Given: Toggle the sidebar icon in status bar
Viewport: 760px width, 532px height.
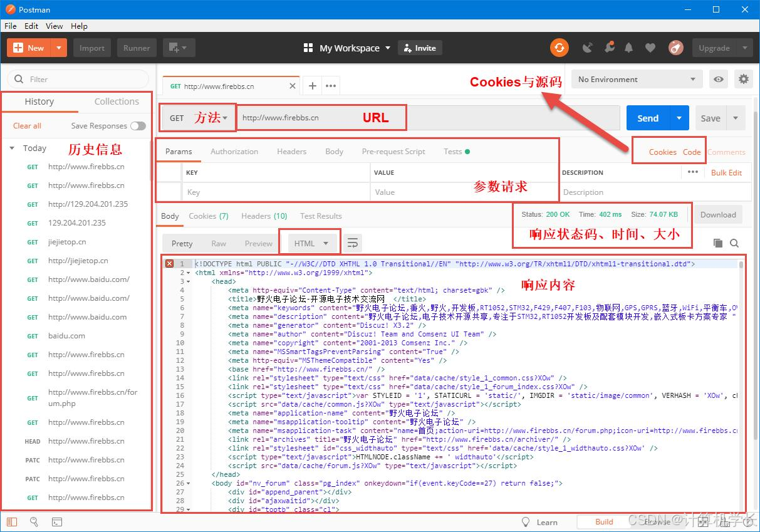Looking at the screenshot, I should pyautogui.click(x=13, y=521).
